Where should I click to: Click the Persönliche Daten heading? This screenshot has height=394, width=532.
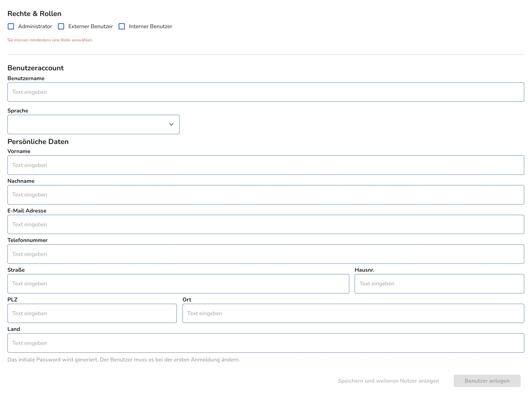pyautogui.click(x=38, y=142)
